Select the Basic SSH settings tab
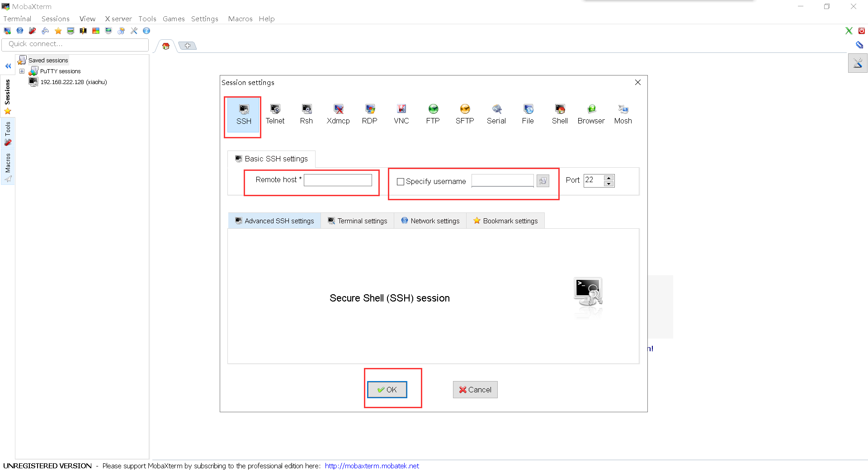The height and width of the screenshot is (471, 868). 271,159
